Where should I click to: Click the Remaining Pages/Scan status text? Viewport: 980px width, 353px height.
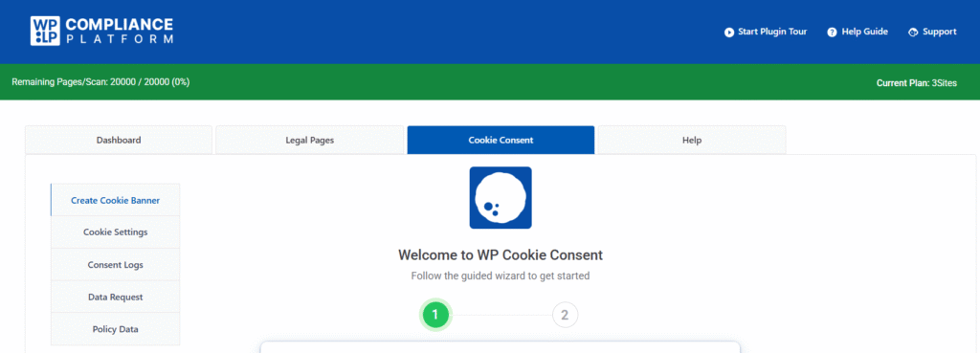[100, 82]
